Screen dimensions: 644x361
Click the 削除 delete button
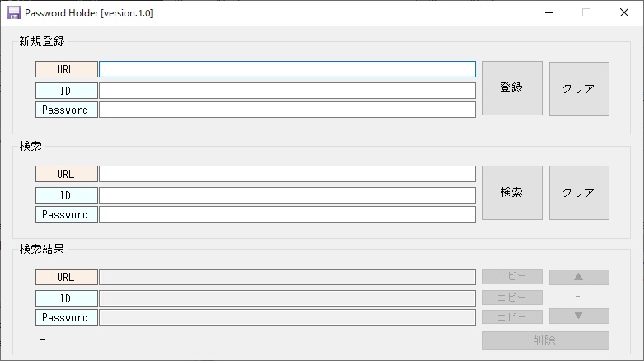545,340
